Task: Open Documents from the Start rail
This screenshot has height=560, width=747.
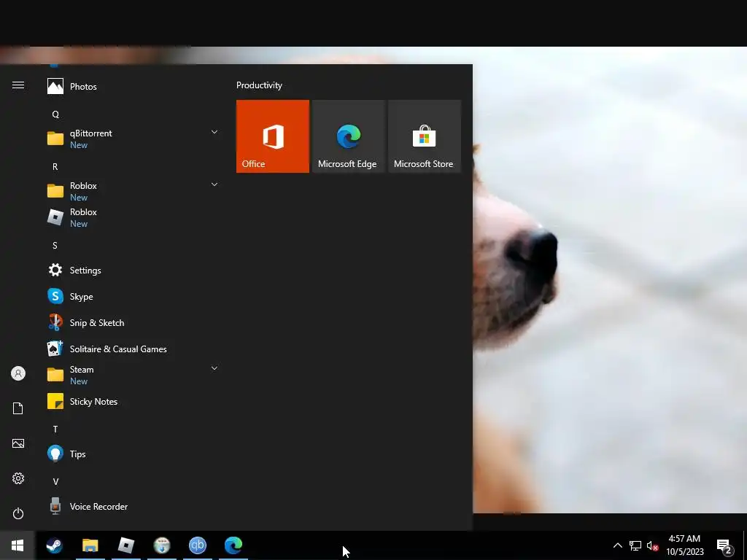Action: pyautogui.click(x=18, y=408)
